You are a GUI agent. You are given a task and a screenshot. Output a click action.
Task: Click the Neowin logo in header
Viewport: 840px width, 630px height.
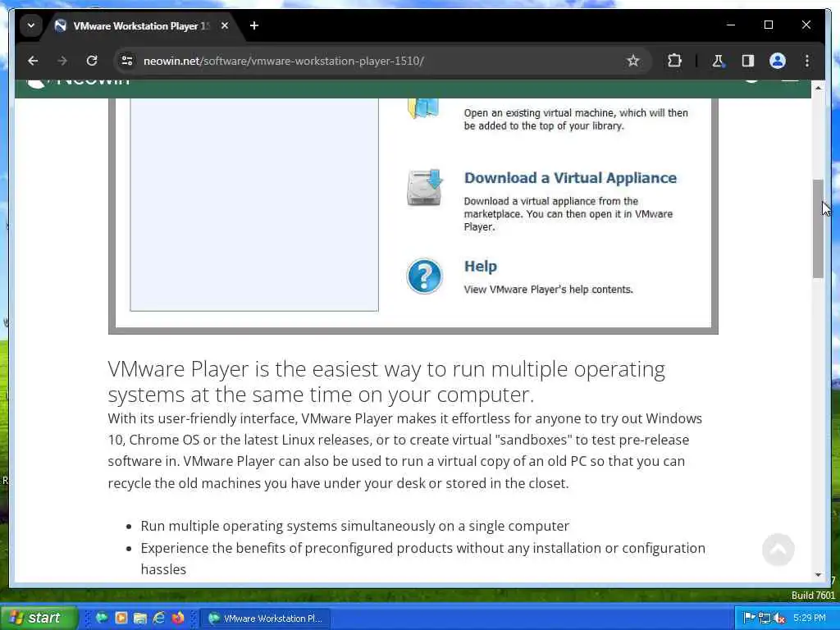[78, 83]
